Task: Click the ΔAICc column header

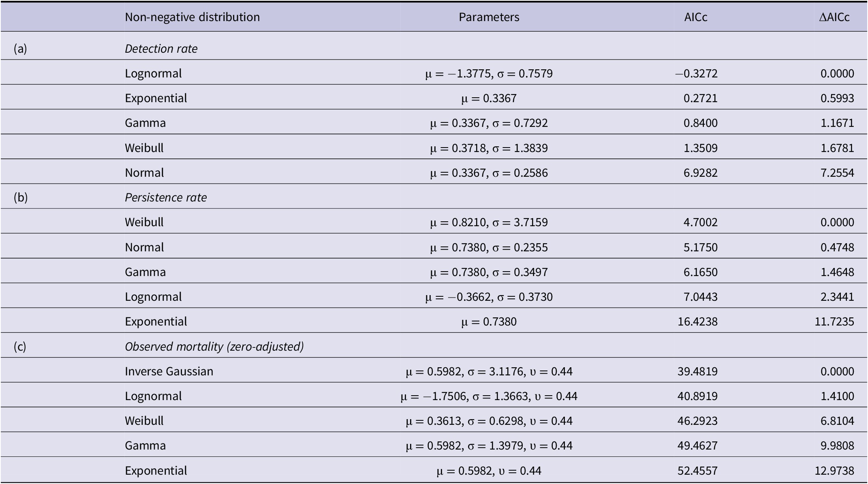Action: pos(834,17)
